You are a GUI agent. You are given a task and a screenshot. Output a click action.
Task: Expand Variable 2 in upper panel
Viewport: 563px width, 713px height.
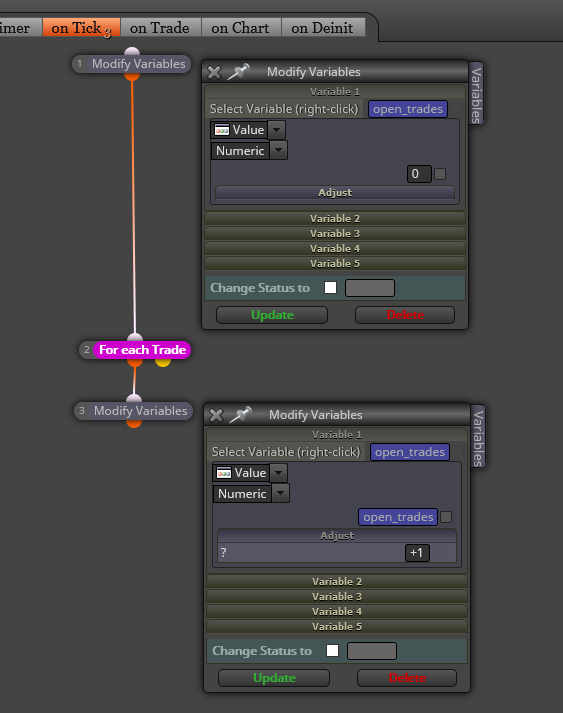(x=335, y=218)
